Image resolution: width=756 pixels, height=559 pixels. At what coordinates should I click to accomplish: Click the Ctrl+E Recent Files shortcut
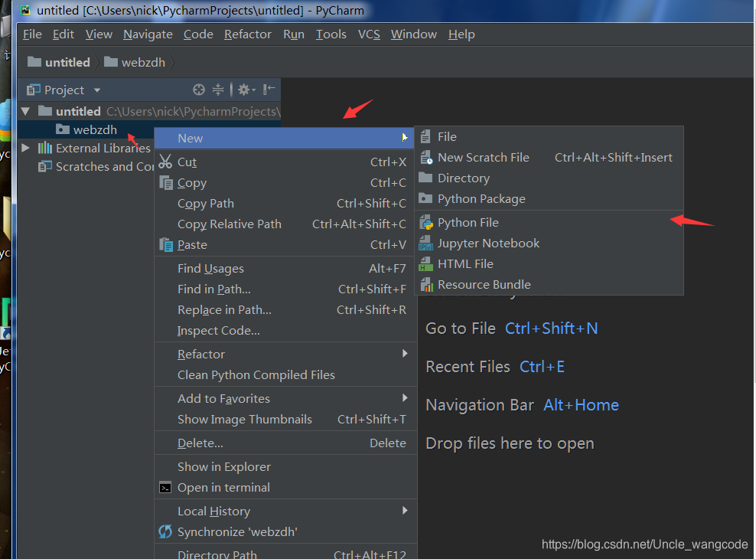(x=542, y=367)
